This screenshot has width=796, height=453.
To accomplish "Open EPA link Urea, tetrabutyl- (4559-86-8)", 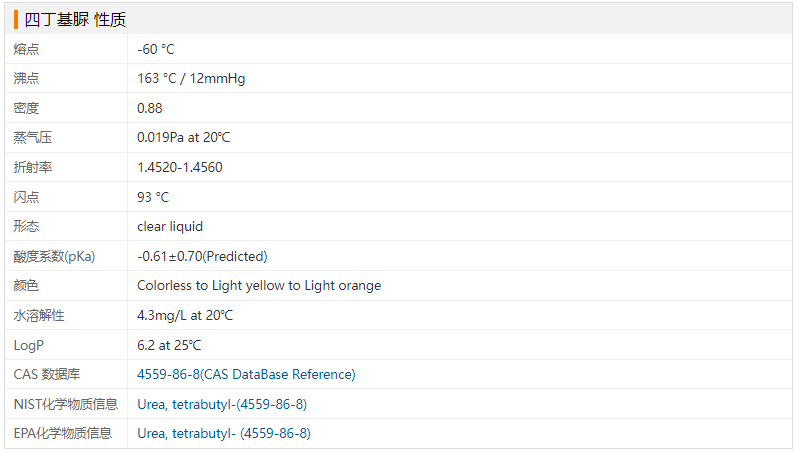I will pos(224,433).
